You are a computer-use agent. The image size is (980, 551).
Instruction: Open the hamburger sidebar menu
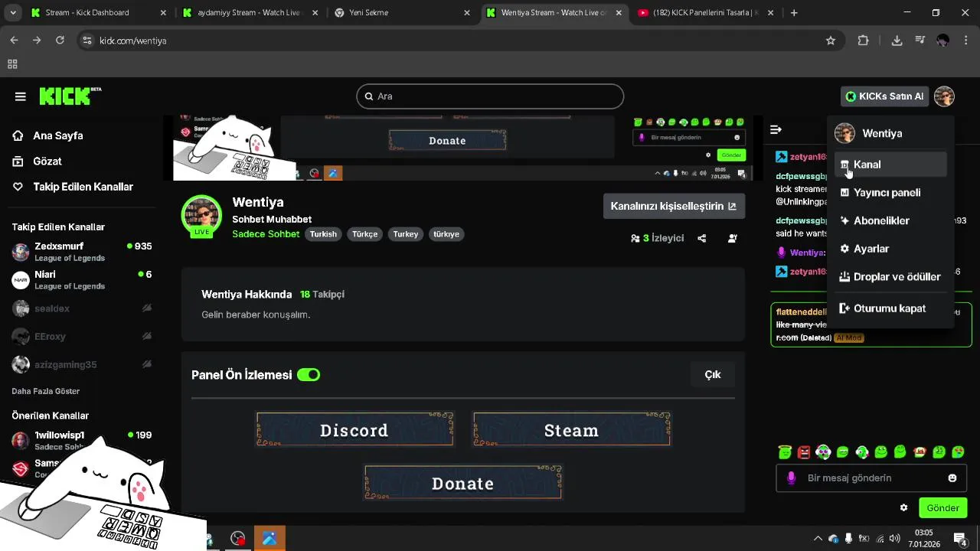tap(21, 96)
